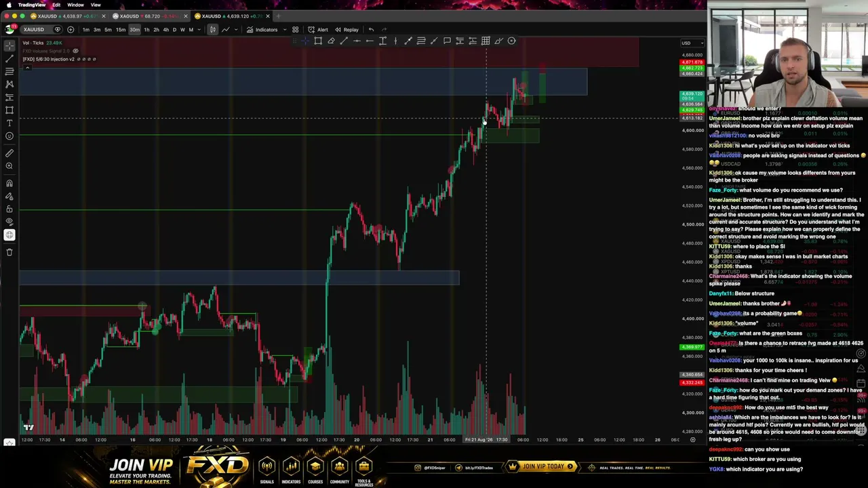Click the JOIN VIP TODAY banner button
The height and width of the screenshot is (488, 868).
point(542,466)
